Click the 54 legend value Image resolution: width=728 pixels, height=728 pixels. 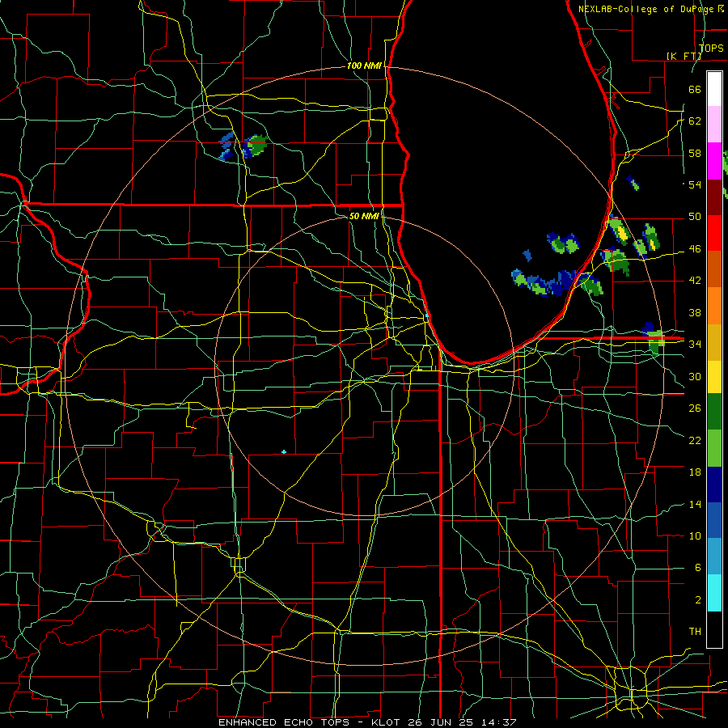pos(695,184)
